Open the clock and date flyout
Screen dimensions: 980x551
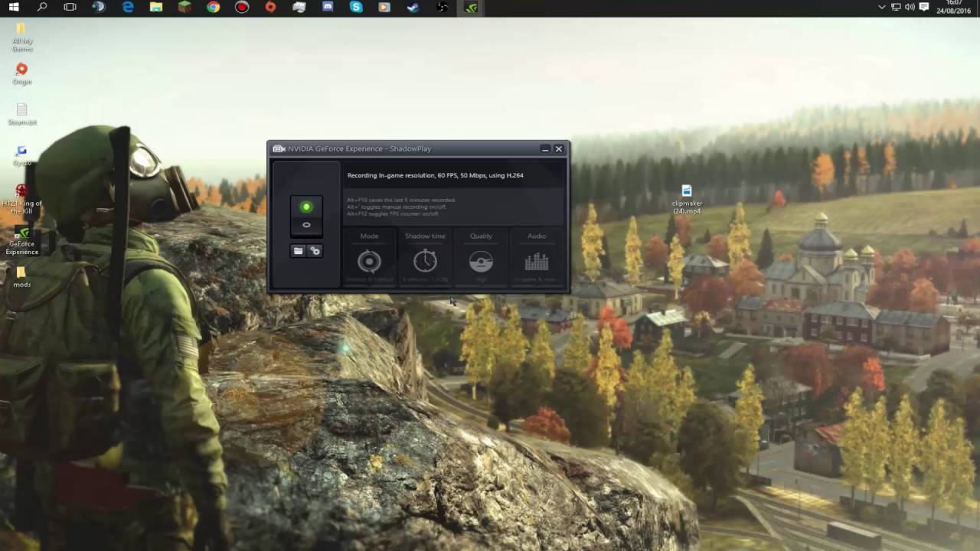pyautogui.click(x=954, y=7)
